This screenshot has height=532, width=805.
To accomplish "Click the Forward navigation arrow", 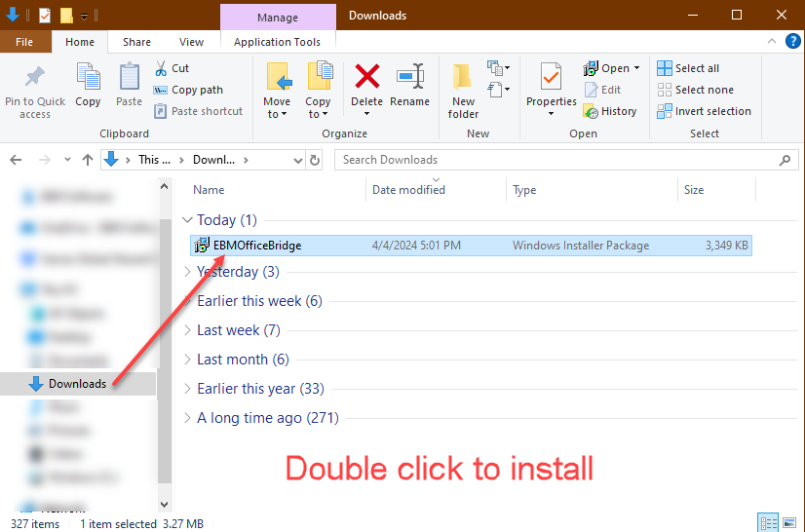I will [45, 160].
